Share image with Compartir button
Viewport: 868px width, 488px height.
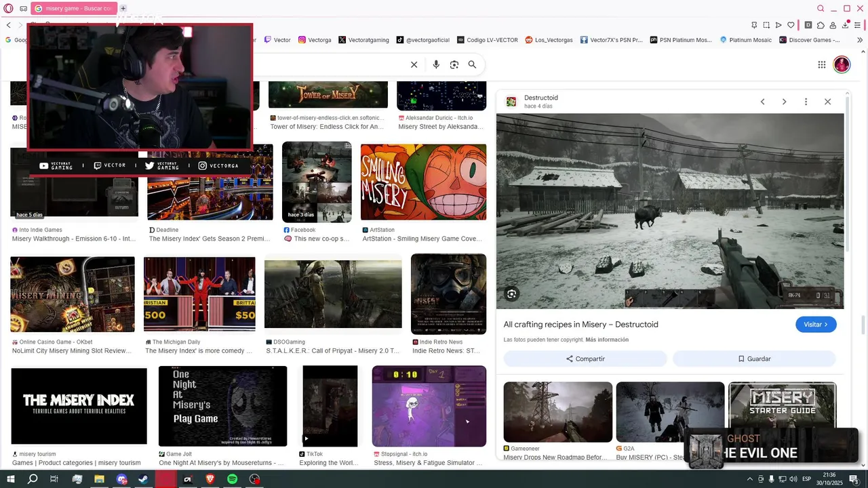(585, 359)
